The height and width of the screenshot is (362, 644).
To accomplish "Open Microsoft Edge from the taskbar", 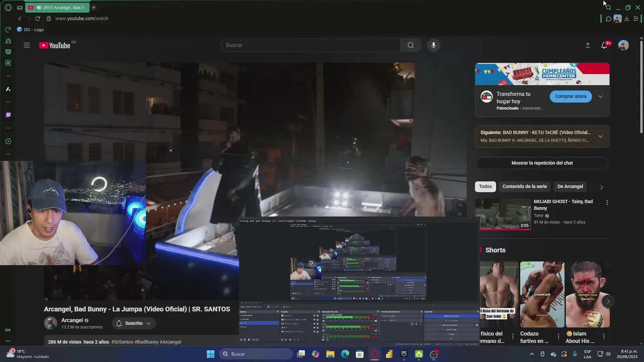I will pos(345,354).
